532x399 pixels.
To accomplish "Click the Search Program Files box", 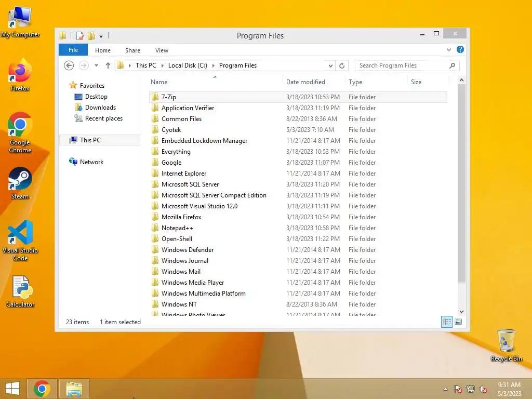I will (407, 65).
